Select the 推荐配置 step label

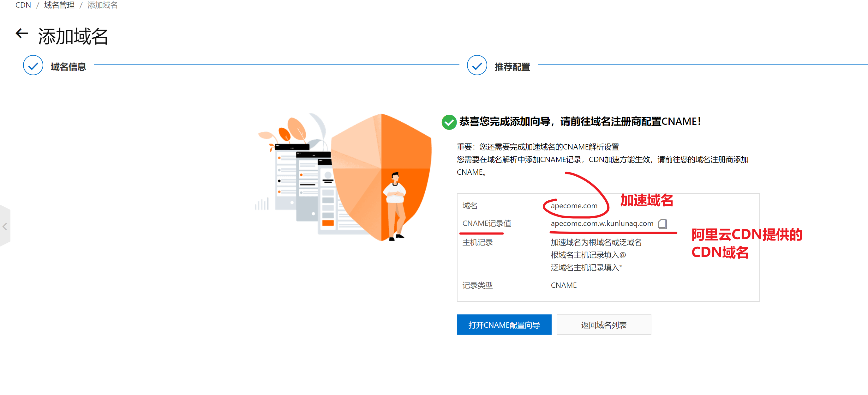point(512,67)
